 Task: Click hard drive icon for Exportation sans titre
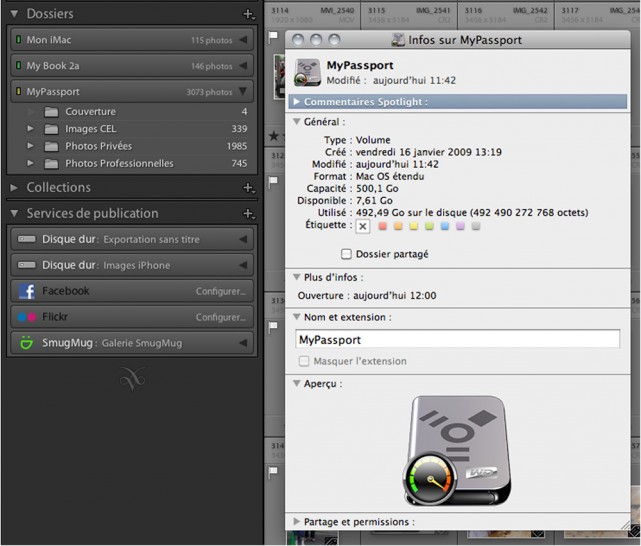pos(27,239)
